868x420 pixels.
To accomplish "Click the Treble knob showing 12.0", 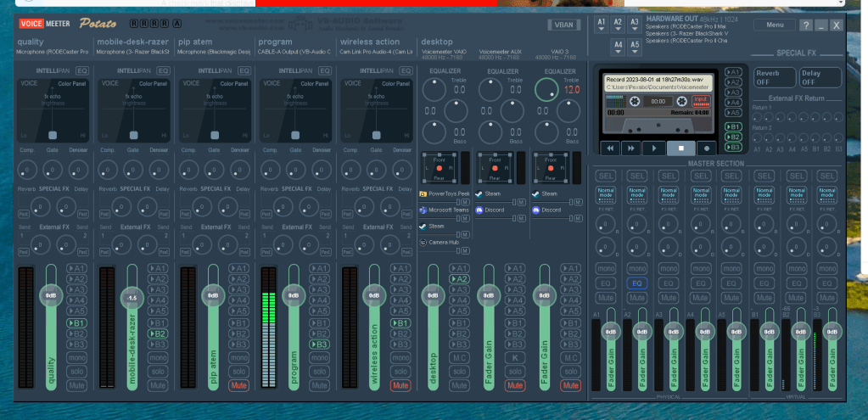I will [547, 89].
